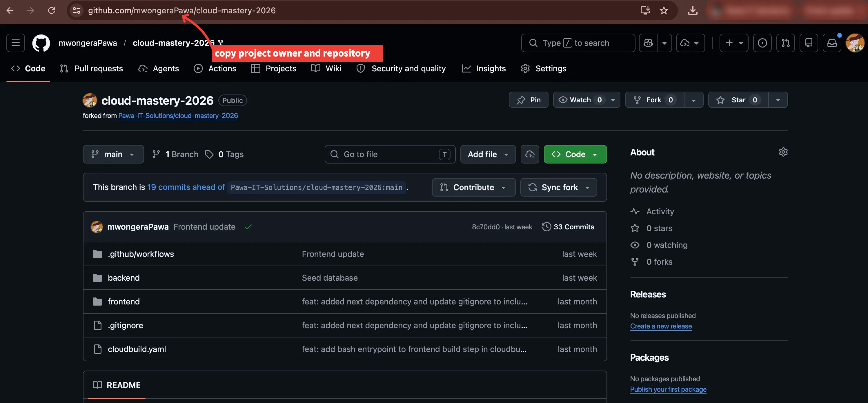Open the GitHub homepage via Octocat logo

point(41,43)
